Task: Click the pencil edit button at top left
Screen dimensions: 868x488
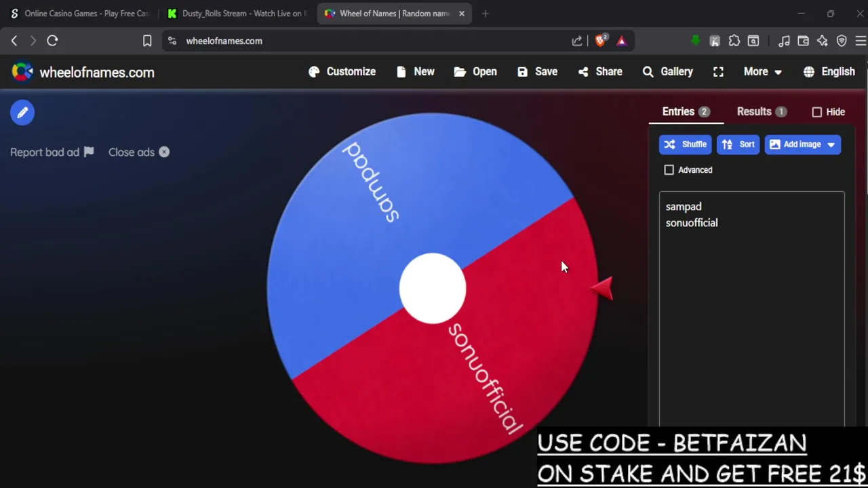Action: pos(22,113)
